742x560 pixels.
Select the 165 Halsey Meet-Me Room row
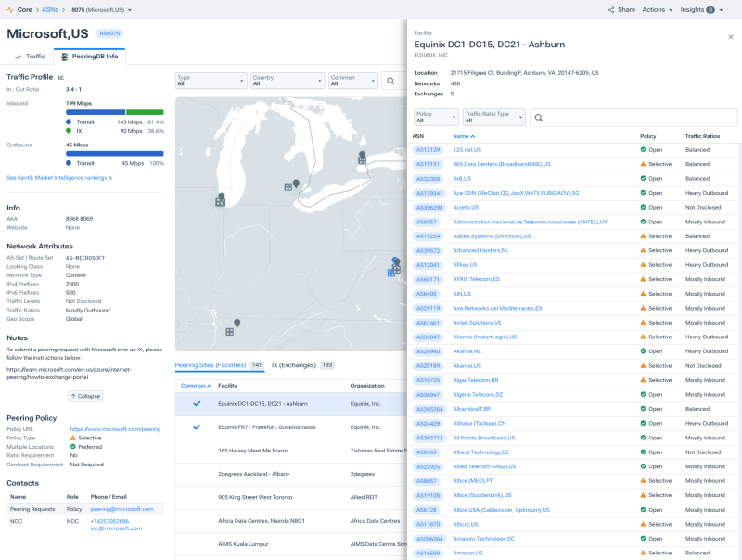[x=291, y=451]
